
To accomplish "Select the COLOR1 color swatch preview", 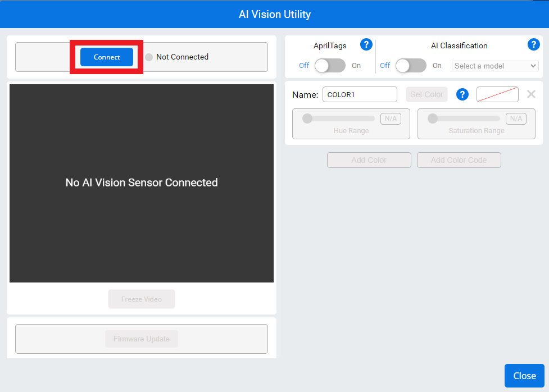I will click(x=497, y=94).
